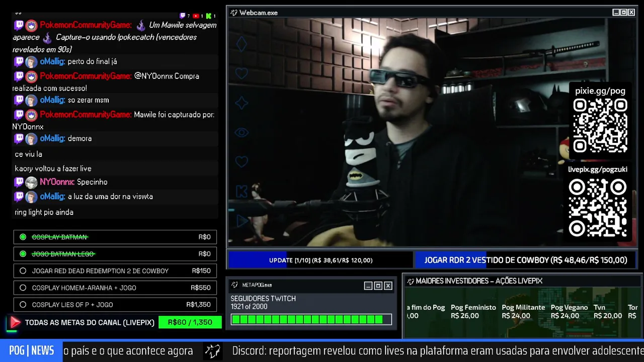The image size is (644, 362).
Task: Click the 'R$150' goal price
Action: (201, 271)
